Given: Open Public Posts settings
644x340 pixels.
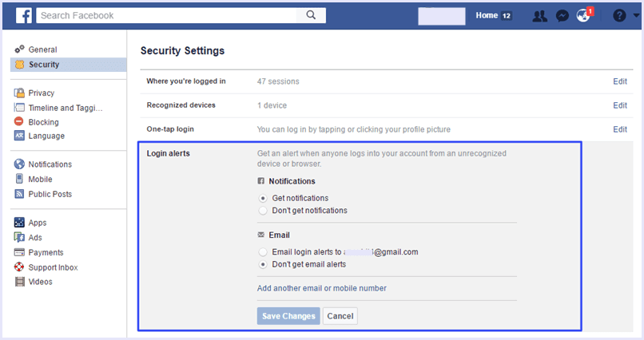Looking at the screenshot, I should [50, 194].
